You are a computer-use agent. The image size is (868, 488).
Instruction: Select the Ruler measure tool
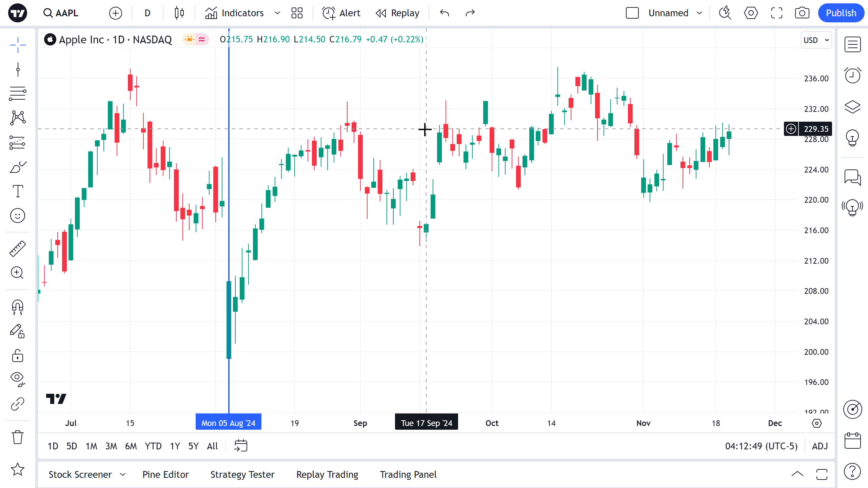point(18,249)
